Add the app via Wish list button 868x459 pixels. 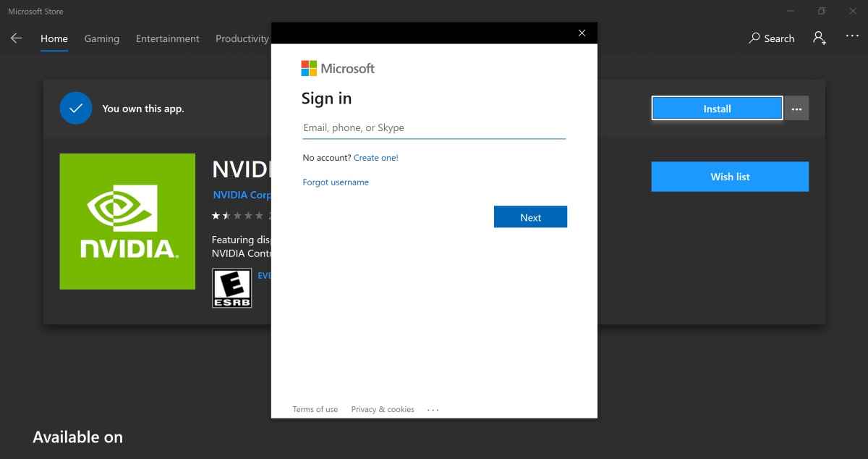(x=730, y=177)
